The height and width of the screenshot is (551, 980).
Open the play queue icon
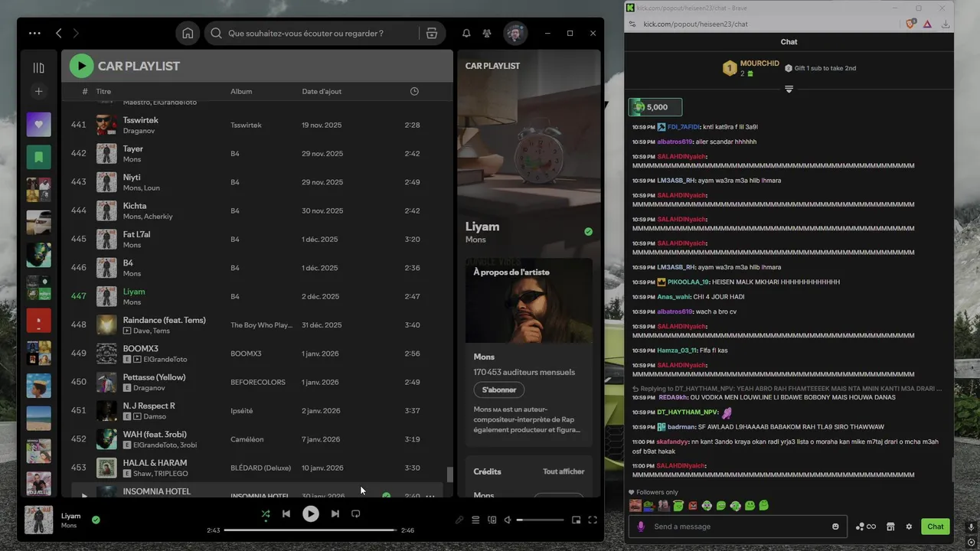click(475, 520)
